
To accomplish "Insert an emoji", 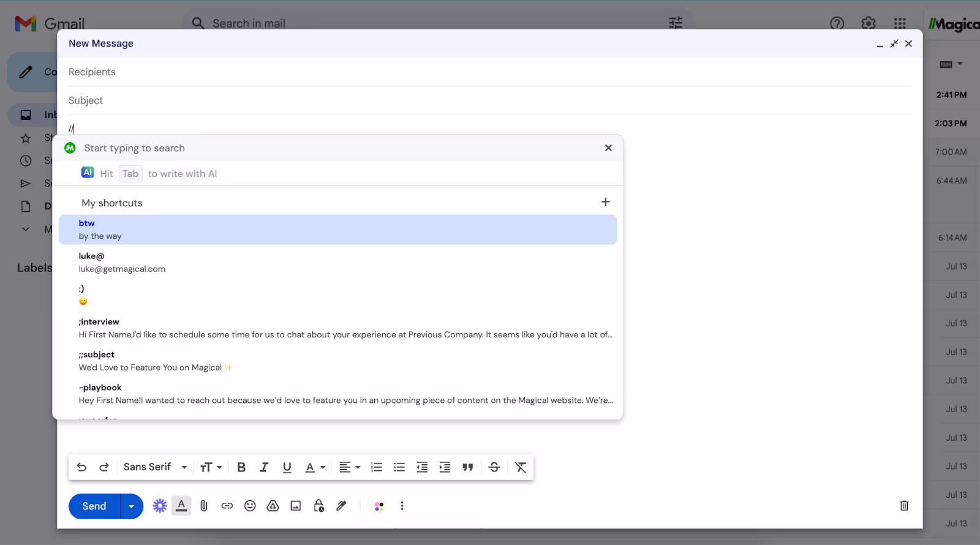I will (x=250, y=506).
